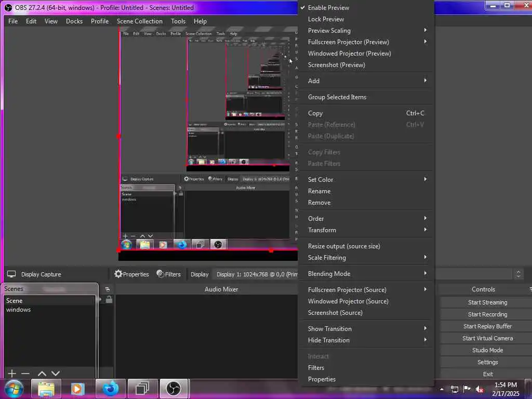The image size is (532, 399).
Task: Select Group Selected Items
Action: [366, 97]
